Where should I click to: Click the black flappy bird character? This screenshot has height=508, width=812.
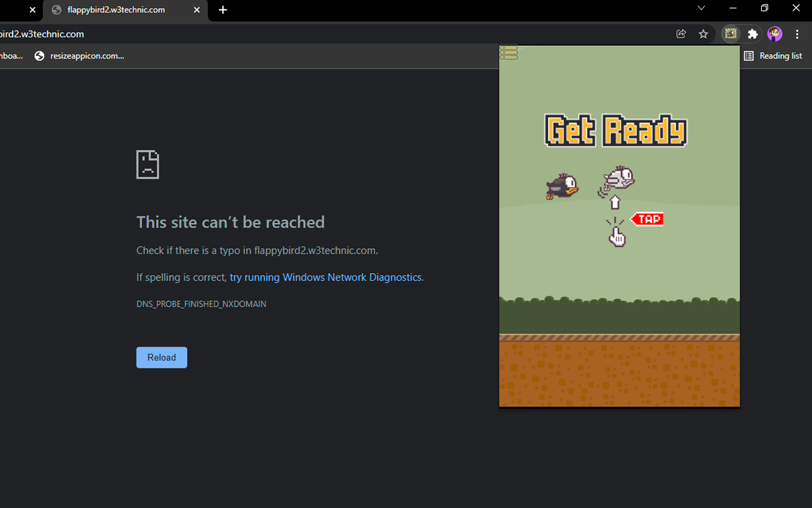[x=562, y=186]
